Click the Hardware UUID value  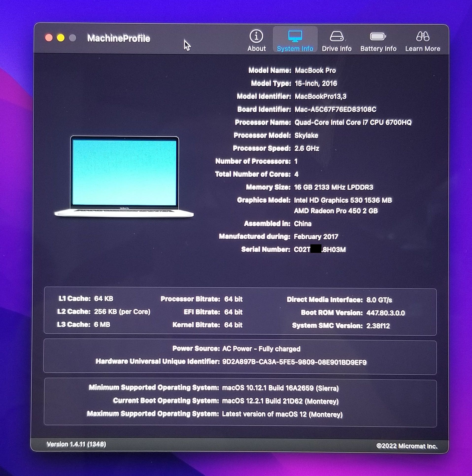(294, 362)
